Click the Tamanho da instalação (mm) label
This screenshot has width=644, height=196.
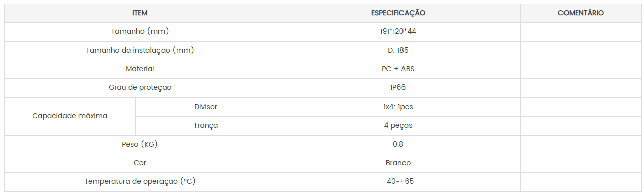[x=140, y=50]
